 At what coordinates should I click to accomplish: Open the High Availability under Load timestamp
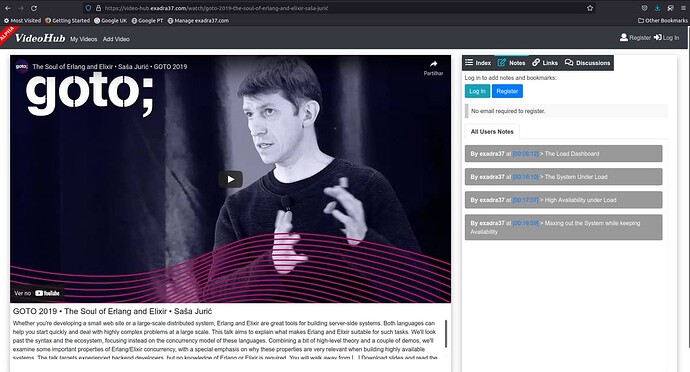click(x=525, y=200)
